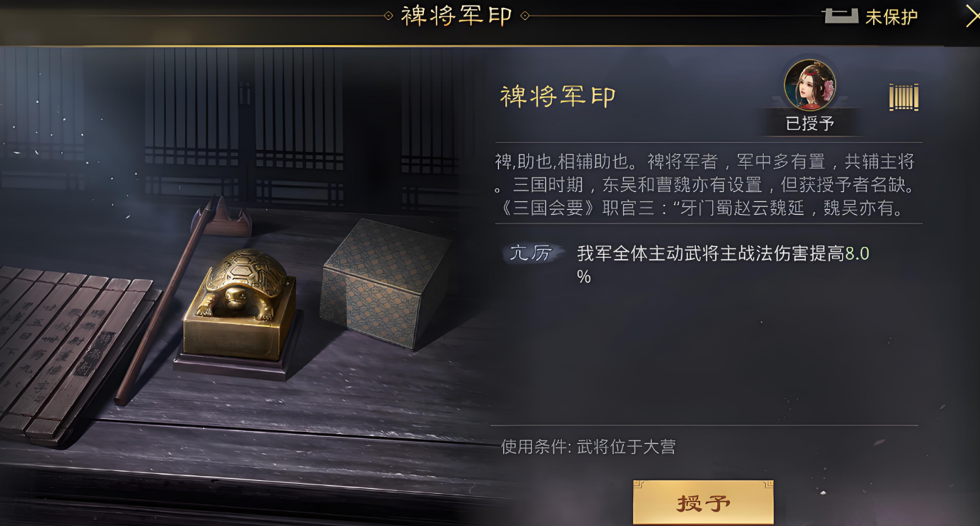Select the female general portrait avatar
The height and width of the screenshot is (526, 980).
[810, 85]
